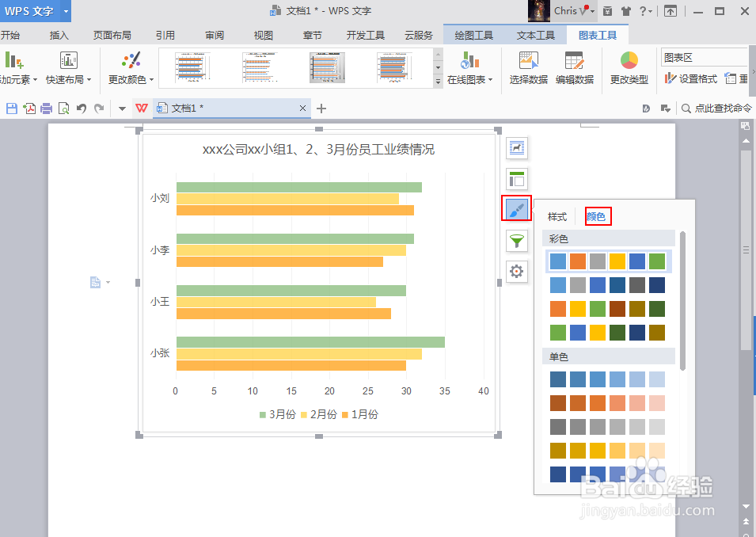Image resolution: width=756 pixels, height=537 pixels.
Task: Switch to the 颜色 (Color) tab
Action: click(x=598, y=215)
